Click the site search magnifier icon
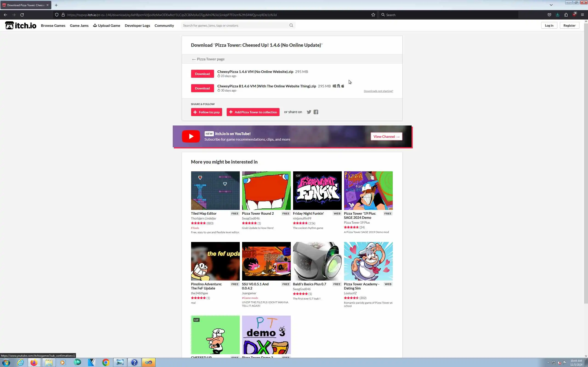The width and height of the screenshot is (588, 367). coord(291,25)
